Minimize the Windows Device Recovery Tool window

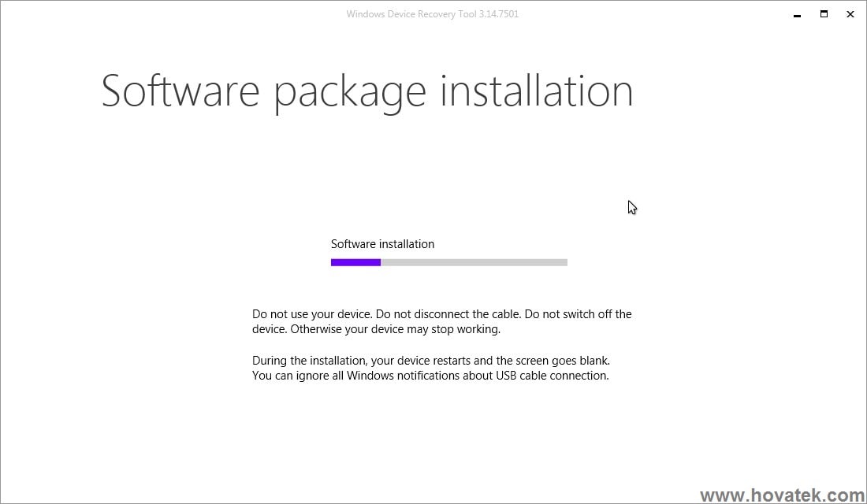797,14
